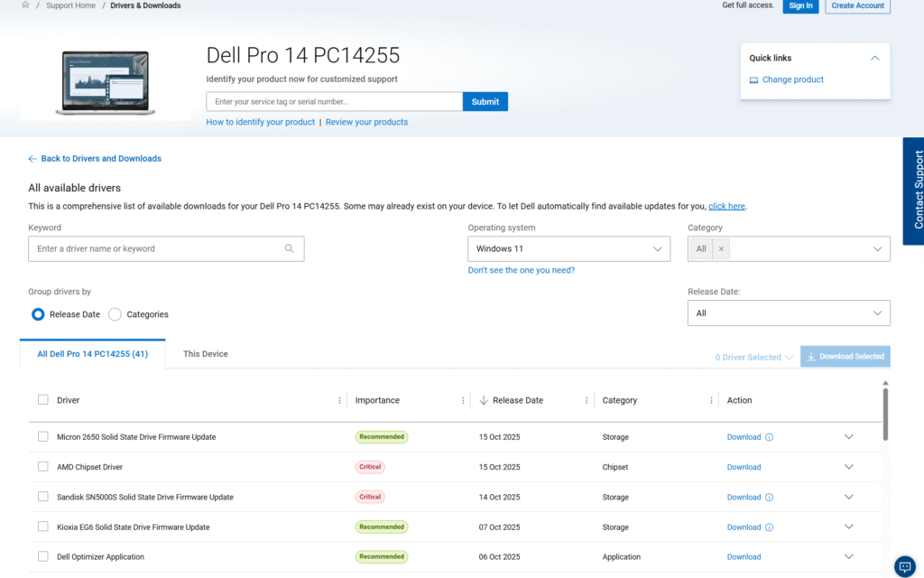The width and height of the screenshot is (924, 578).
Task: Remove the All category tag with x
Action: pos(720,248)
